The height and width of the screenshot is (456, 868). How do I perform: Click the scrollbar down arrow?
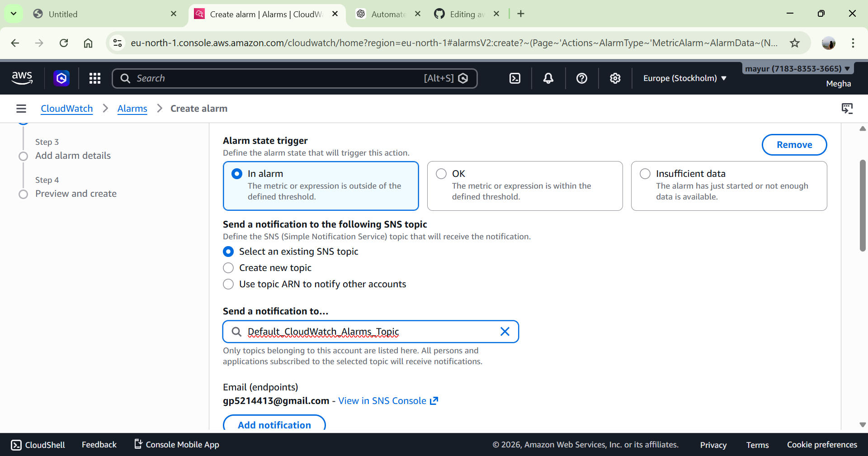click(x=863, y=425)
